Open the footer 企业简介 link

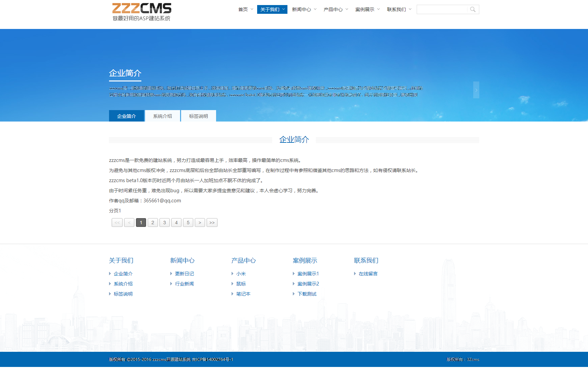pos(123,274)
